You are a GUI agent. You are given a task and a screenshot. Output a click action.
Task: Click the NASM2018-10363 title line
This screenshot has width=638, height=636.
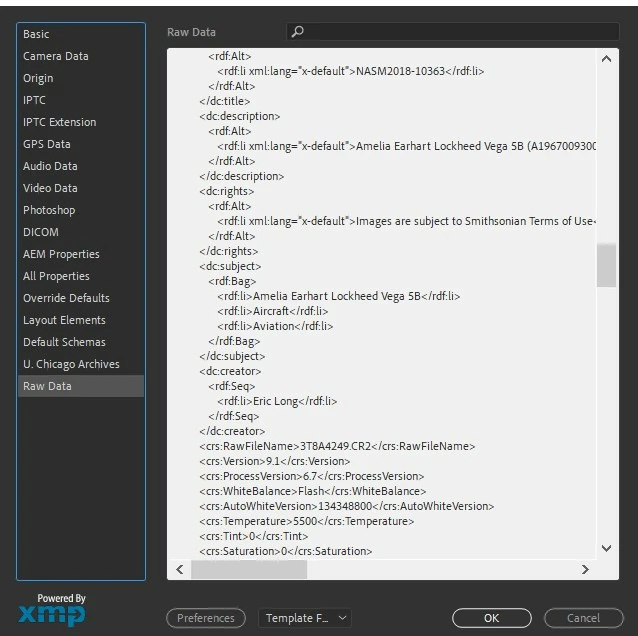tap(351, 71)
